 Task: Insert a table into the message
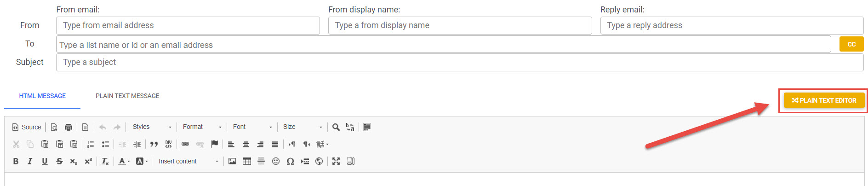tap(247, 161)
